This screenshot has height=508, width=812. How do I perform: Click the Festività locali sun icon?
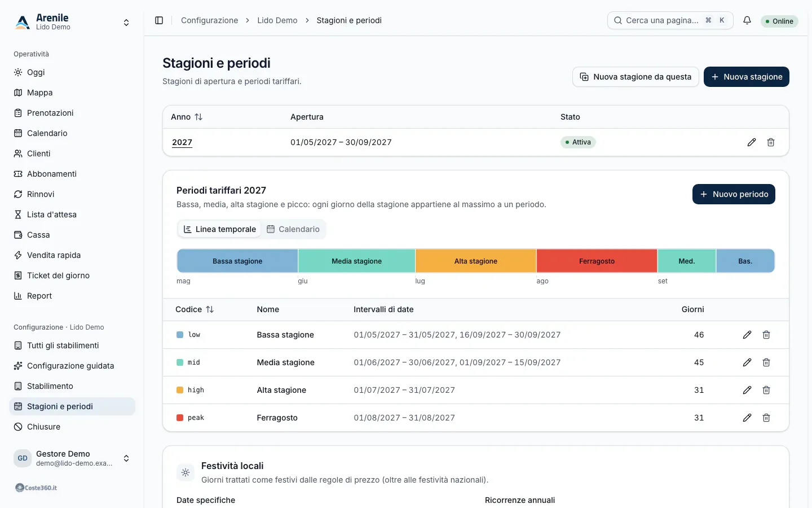tap(186, 472)
